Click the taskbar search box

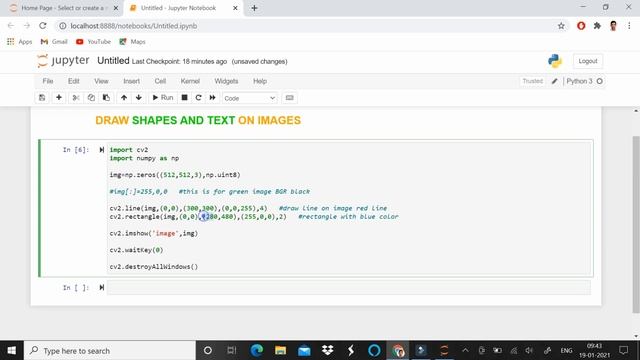click(x=110, y=351)
